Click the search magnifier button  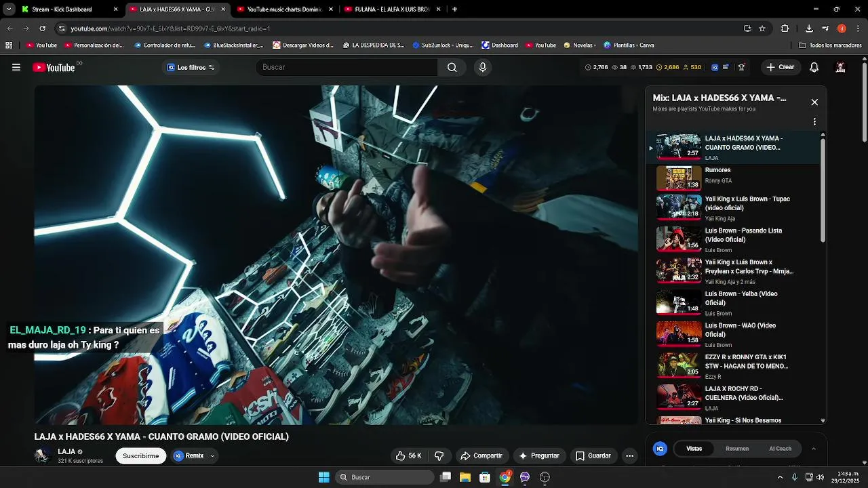tap(452, 67)
